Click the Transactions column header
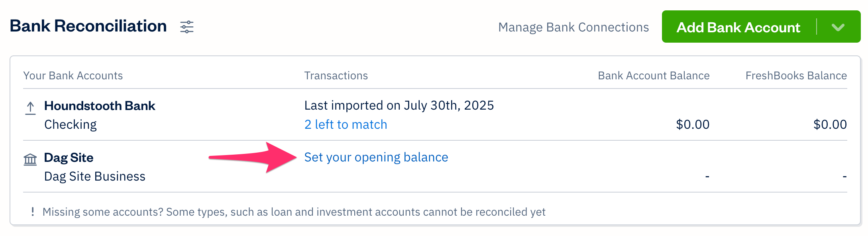The height and width of the screenshot is (236, 868). tap(336, 75)
